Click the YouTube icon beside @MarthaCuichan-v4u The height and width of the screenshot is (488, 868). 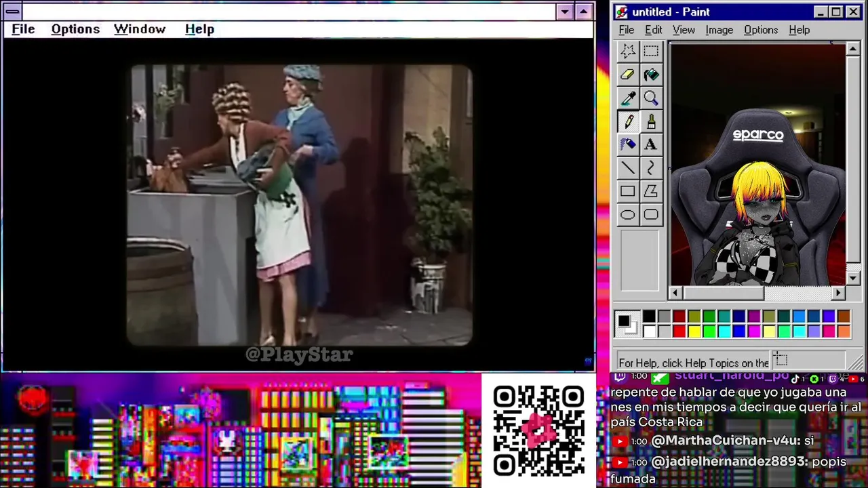(x=620, y=441)
